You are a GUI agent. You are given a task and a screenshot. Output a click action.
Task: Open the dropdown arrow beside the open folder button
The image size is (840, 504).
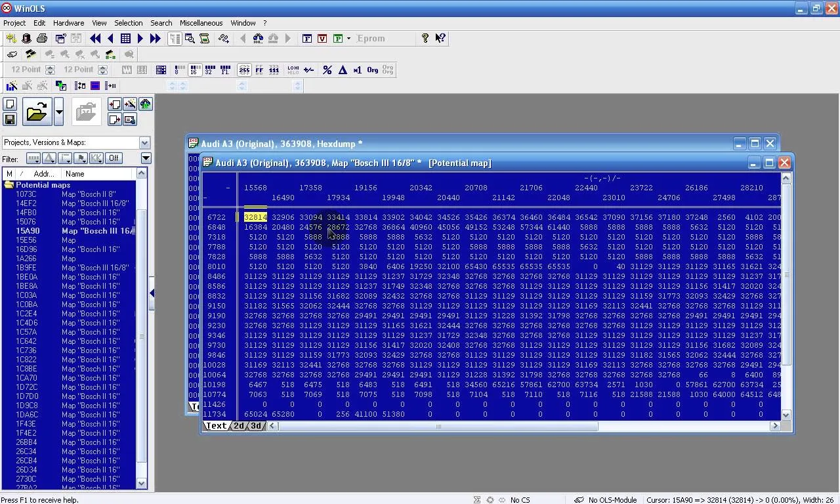59,112
